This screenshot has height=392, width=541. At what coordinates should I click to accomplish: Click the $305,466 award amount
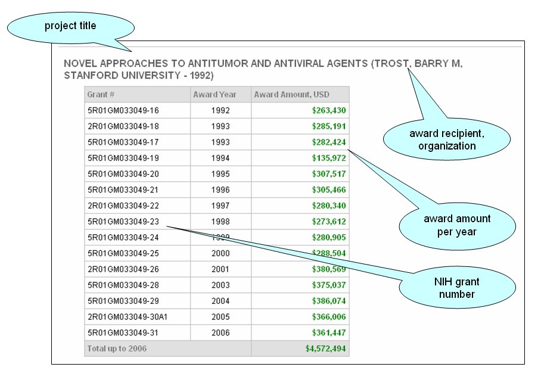pyautogui.click(x=329, y=190)
